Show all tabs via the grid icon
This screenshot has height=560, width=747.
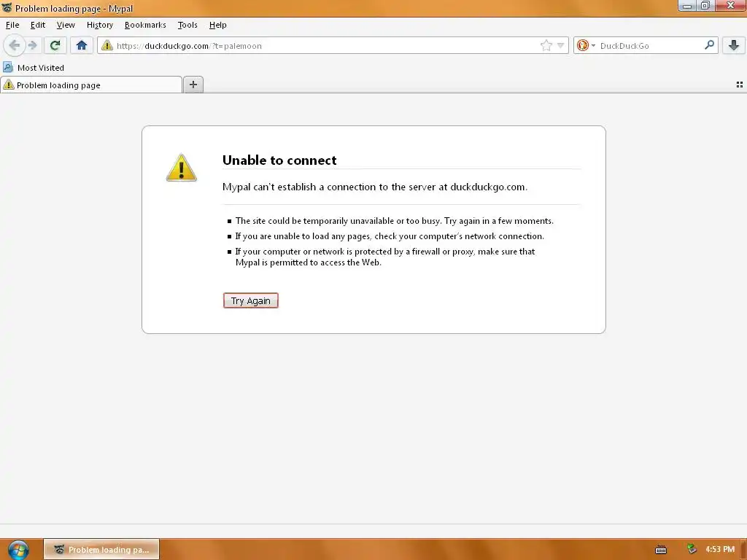[740, 85]
